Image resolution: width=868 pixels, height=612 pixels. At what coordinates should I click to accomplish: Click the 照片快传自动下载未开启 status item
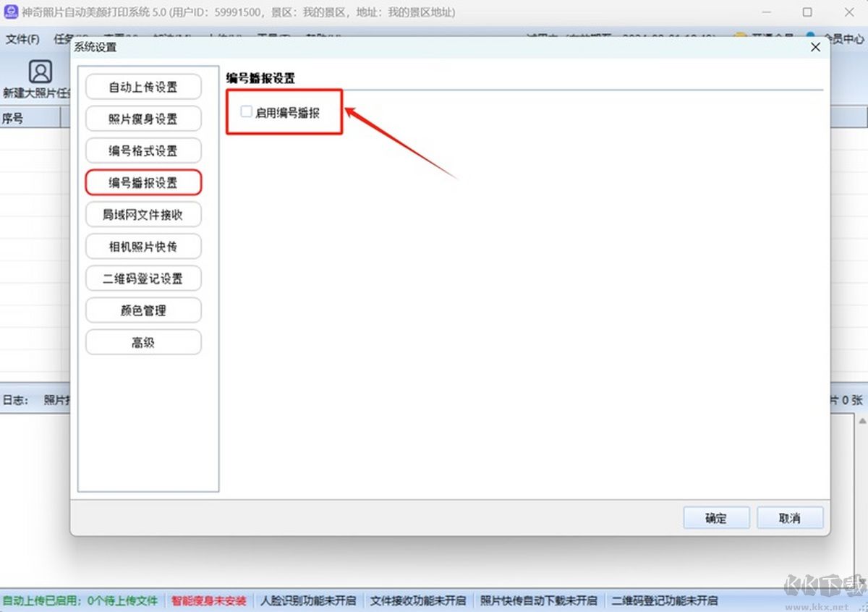[x=538, y=600]
